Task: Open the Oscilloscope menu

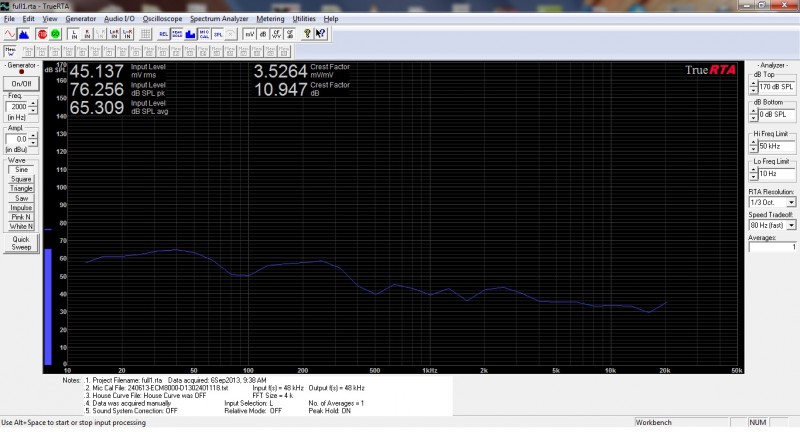Action: tap(162, 19)
